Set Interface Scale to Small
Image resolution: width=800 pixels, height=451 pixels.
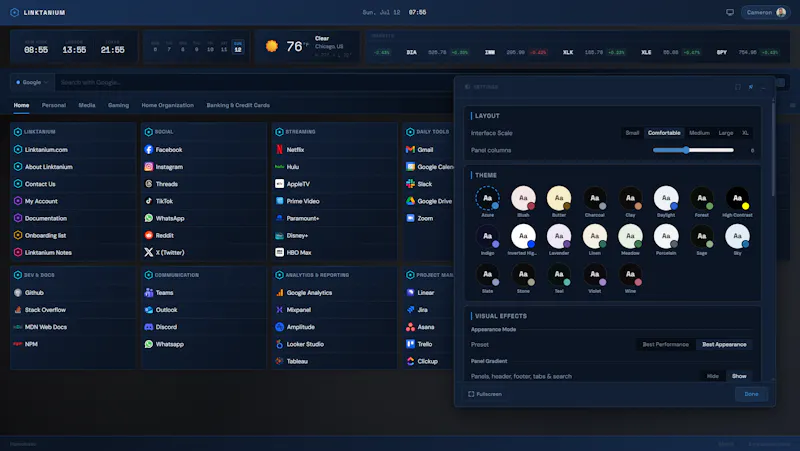click(632, 133)
